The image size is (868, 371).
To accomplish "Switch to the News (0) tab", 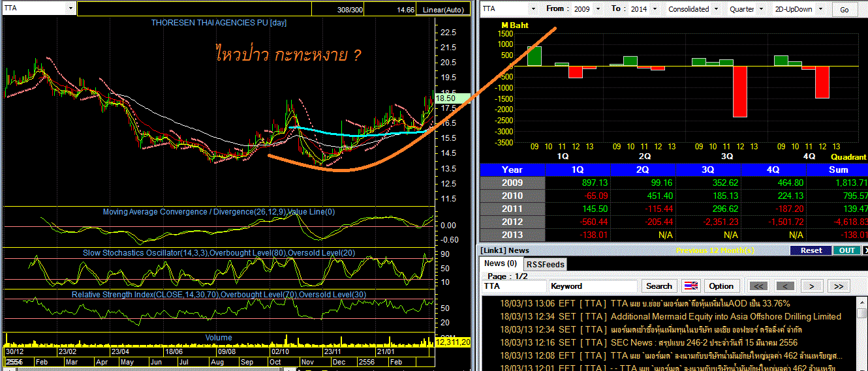I will click(501, 263).
